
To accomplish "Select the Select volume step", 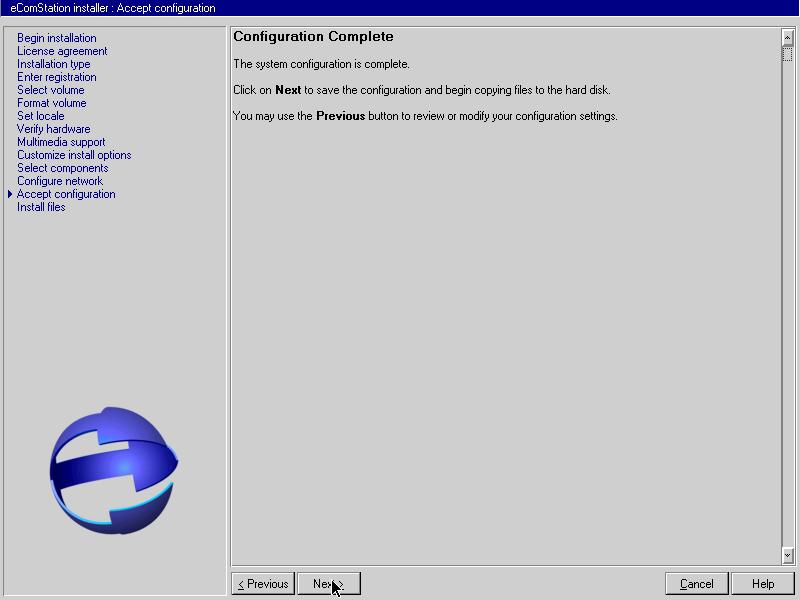I will tap(51, 90).
